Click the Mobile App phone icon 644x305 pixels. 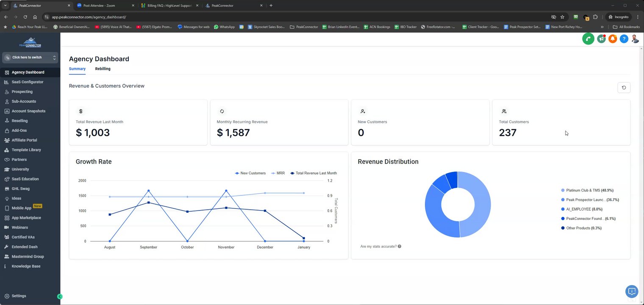(x=7, y=208)
